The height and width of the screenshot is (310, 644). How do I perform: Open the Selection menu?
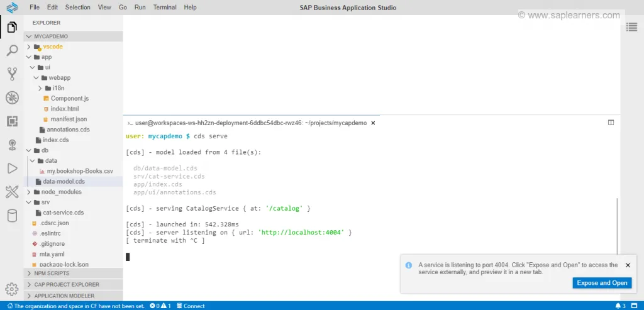pyautogui.click(x=77, y=8)
